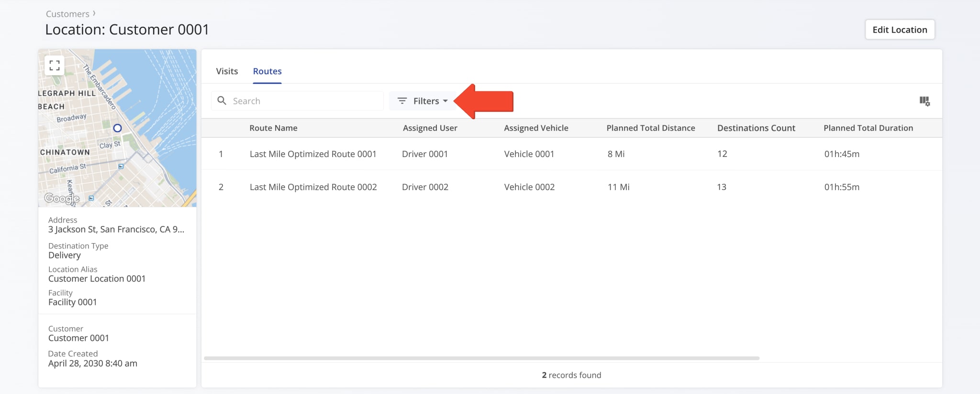Click the Customers breadcrumb chevron
980x394 pixels.
click(94, 13)
